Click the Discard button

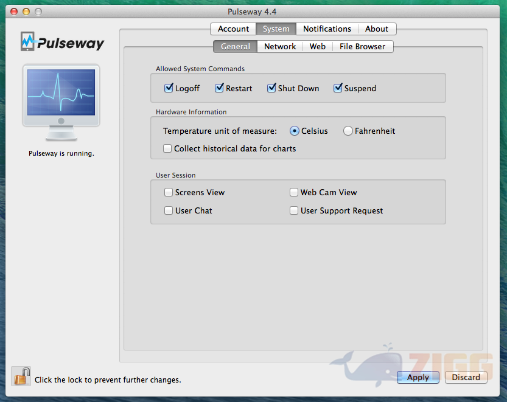pos(466,377)
